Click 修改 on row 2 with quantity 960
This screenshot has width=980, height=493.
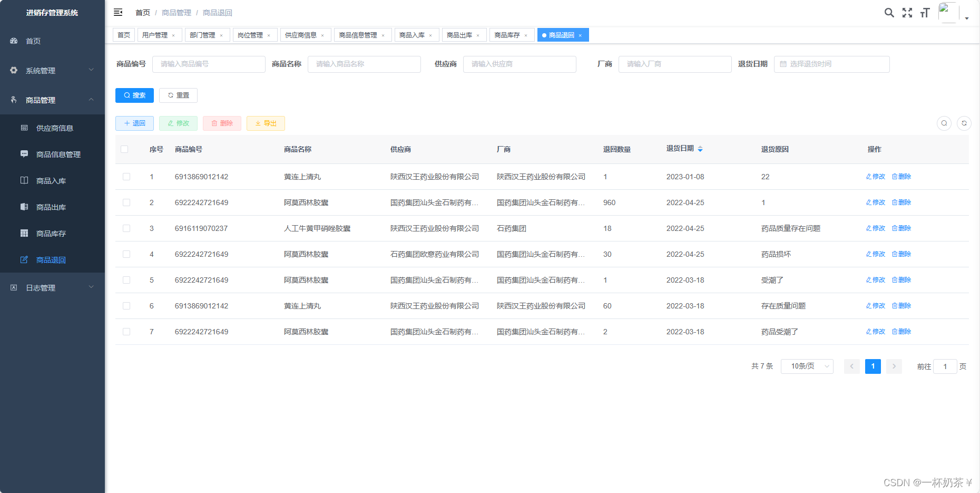click(x=876, y=202)
